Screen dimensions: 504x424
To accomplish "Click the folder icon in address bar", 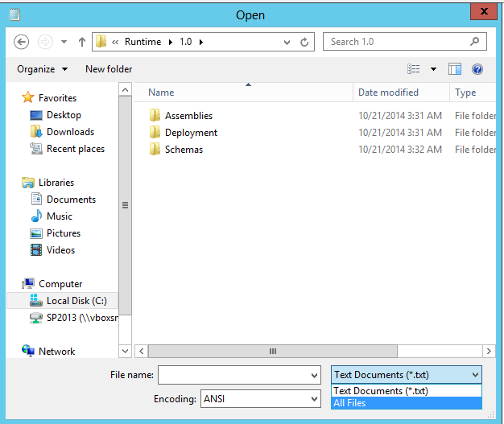I will [x=101, y=42].
